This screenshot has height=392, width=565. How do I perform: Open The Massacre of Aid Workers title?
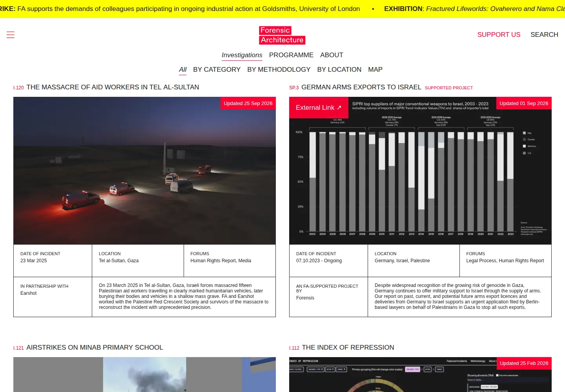113,87
